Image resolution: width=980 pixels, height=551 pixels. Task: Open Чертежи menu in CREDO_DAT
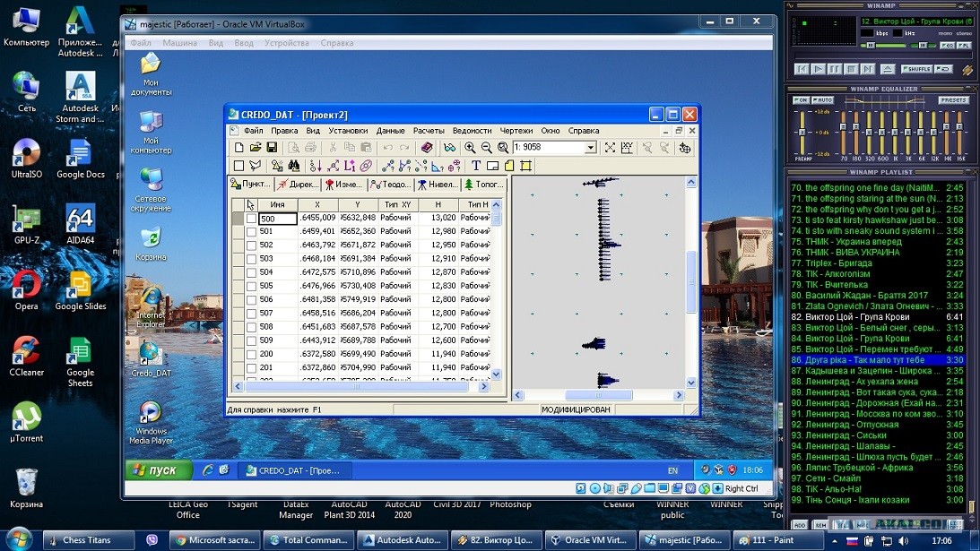point(516,131)
